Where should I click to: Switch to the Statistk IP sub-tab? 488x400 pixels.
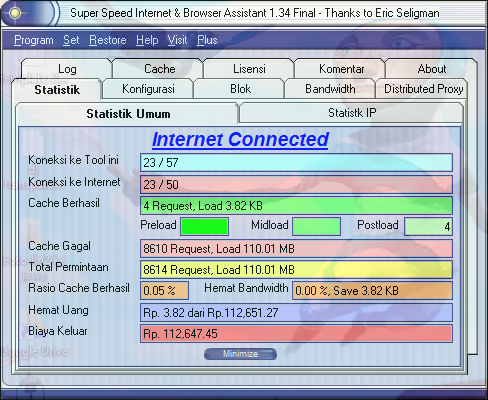coord(352,113)
